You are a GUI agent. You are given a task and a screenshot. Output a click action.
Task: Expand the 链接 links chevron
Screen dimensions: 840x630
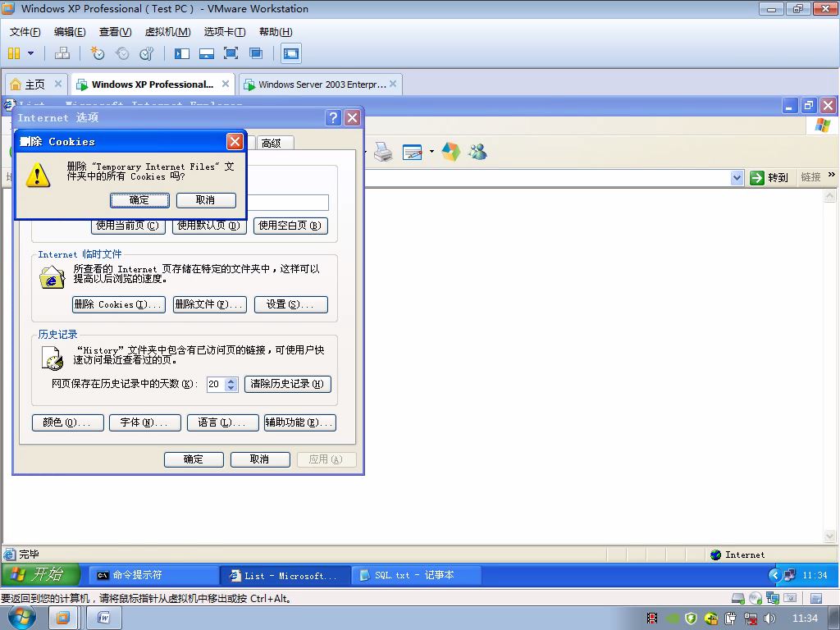pyautogui.click(x=832, y=175)
